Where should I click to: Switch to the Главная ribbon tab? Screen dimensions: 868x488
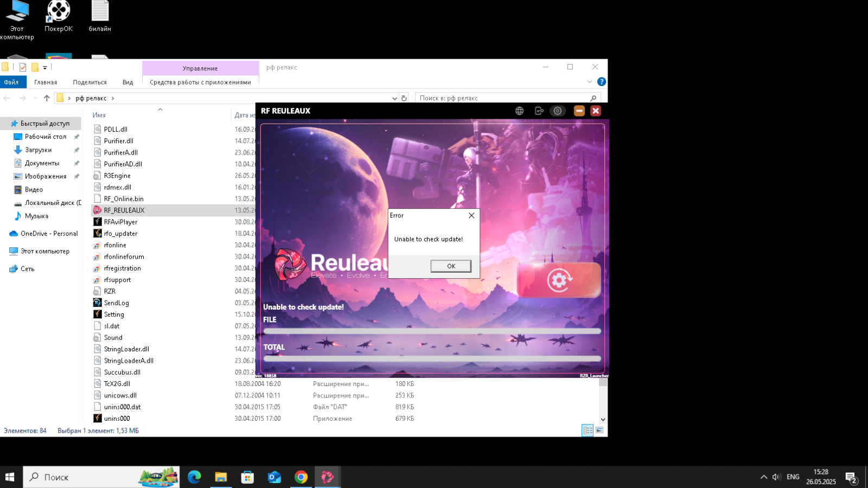46,82
